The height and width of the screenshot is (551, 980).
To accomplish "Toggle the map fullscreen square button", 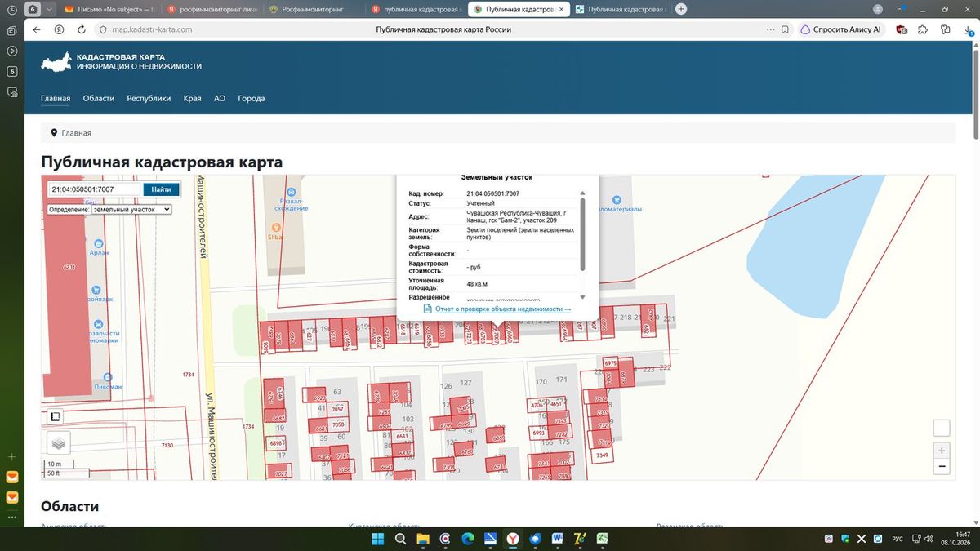I will (x=942, y=428).
